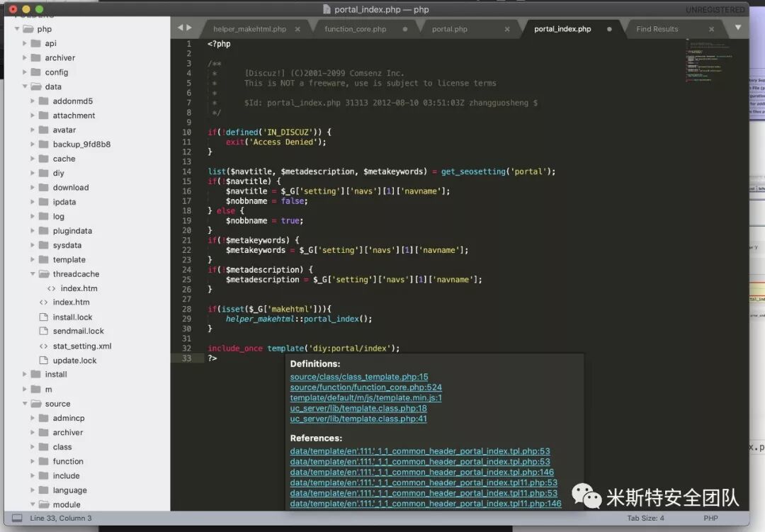Screen dimensions: 765x532
Task: Click the class folder icon
Action: 44,446
